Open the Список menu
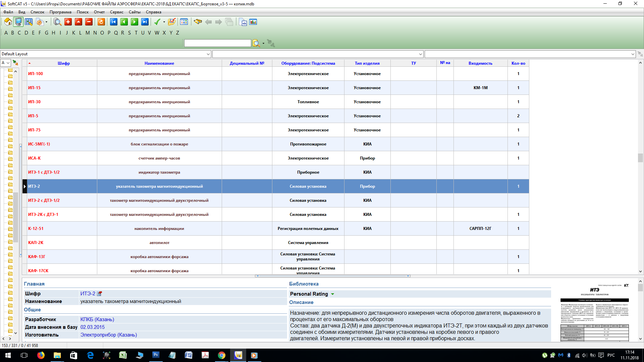644x362 pixels. (x=37, y=12)
